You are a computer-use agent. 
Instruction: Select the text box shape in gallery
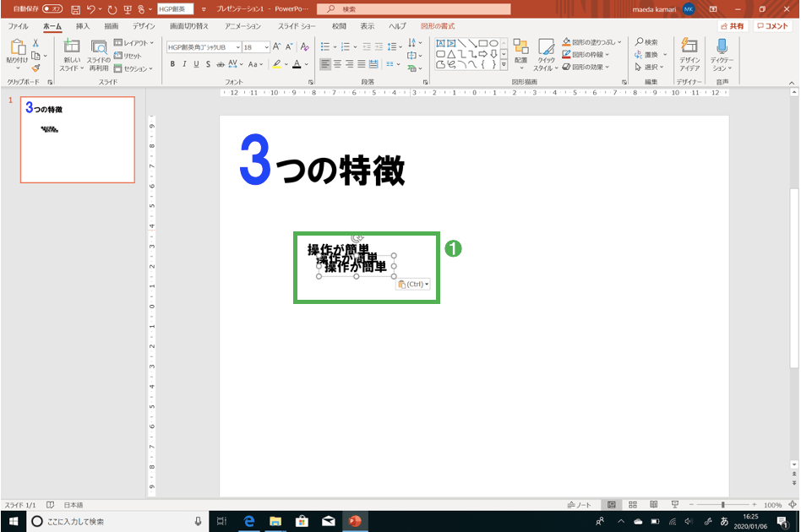[440, 43]
